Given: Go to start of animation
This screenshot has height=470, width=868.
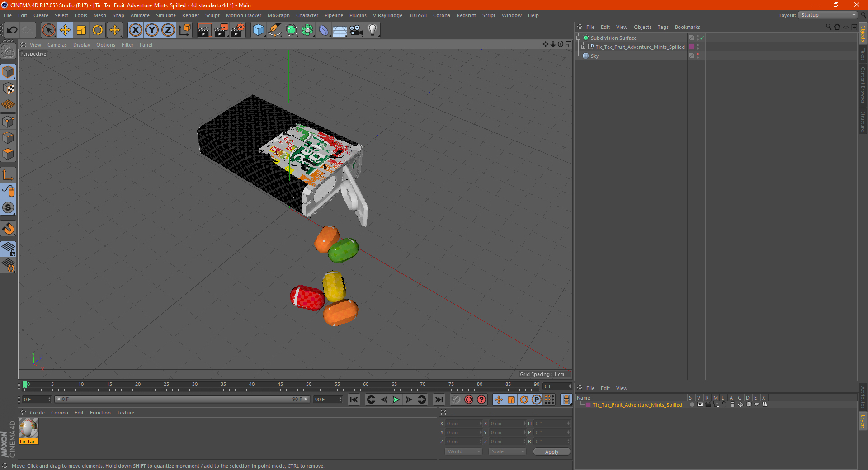Looking at the screenshot, I should point(354,399).
